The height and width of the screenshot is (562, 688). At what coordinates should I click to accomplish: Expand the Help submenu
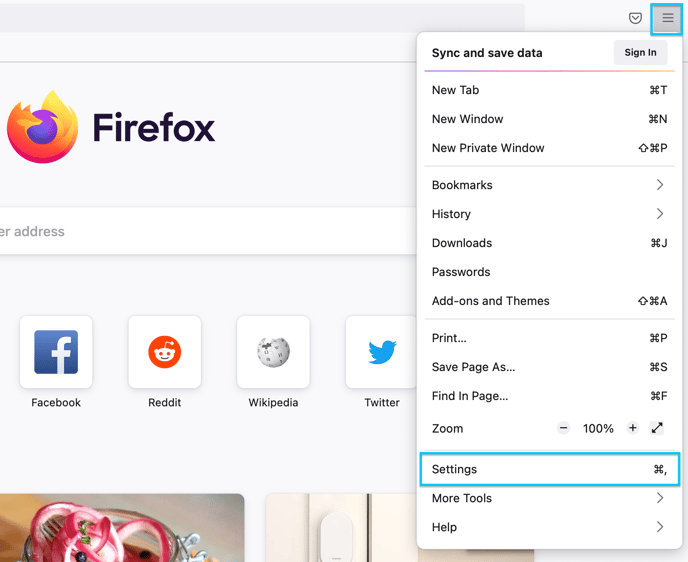(549, 527)
